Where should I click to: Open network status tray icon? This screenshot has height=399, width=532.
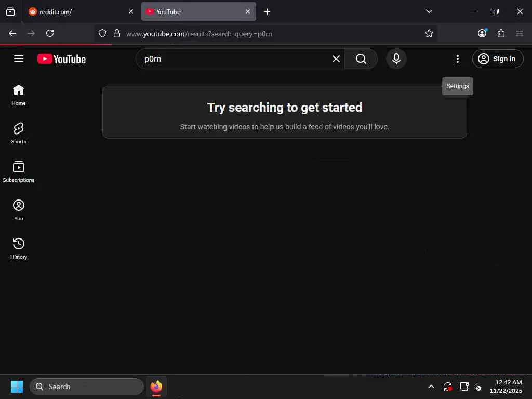click(464, 387)
